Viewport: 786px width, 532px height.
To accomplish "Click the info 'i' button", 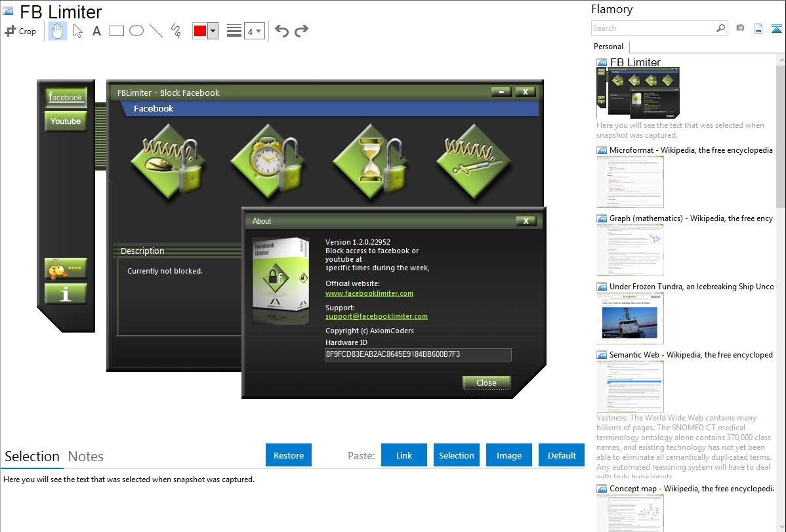I will (x=66, y=294).
